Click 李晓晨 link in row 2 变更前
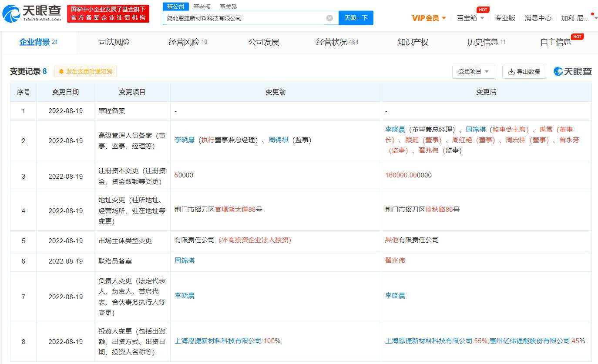Image resolution: width=598 pixels, height=364 pixels. click(x=185, y=140)
